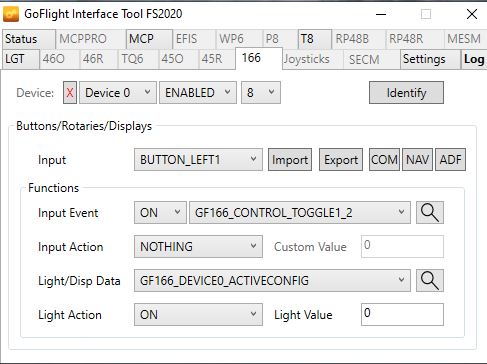Click the search icon beside Light/Disp Data
This screenshot has width=487, height=364.
[x=430, y=281]
